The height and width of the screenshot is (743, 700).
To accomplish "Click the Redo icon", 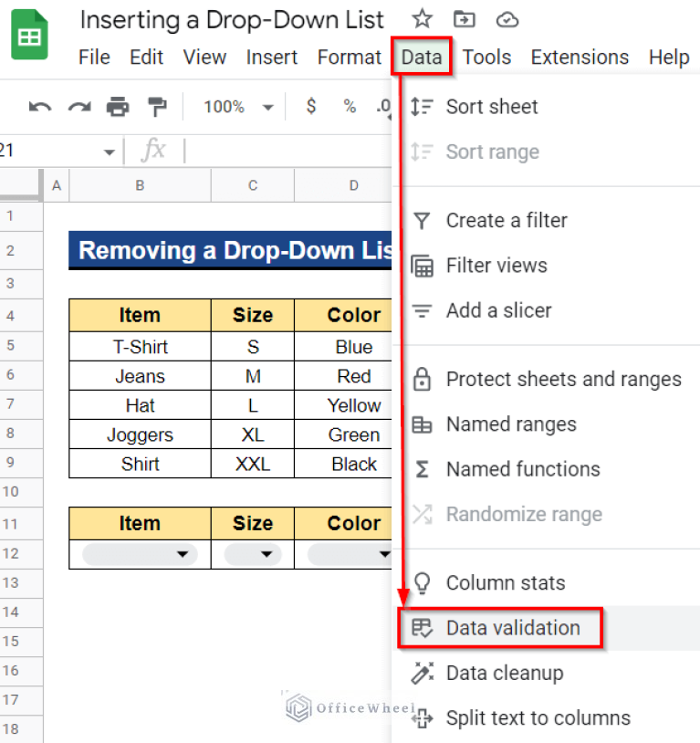I will (78, 107).
